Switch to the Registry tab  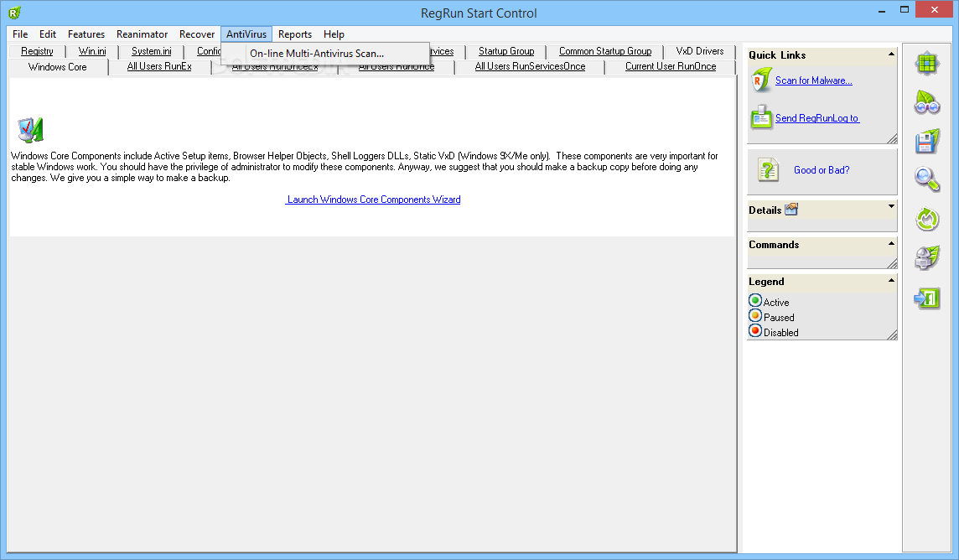click(38, 51)
